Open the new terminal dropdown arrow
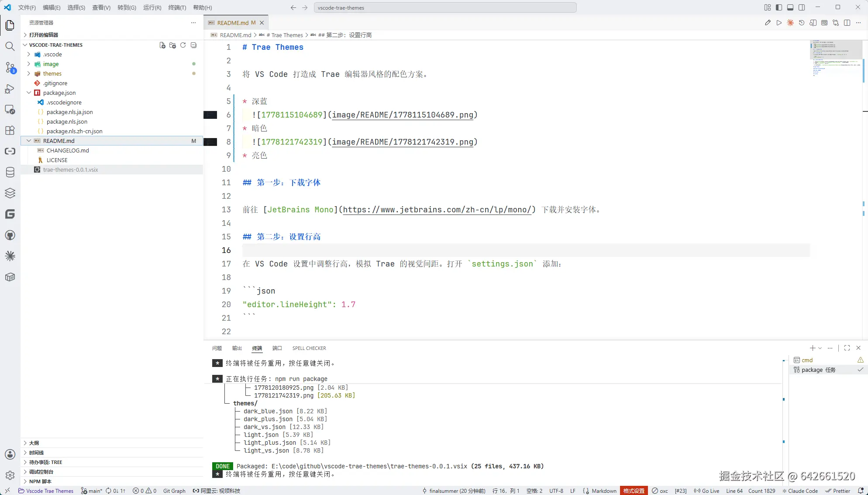 820,348
